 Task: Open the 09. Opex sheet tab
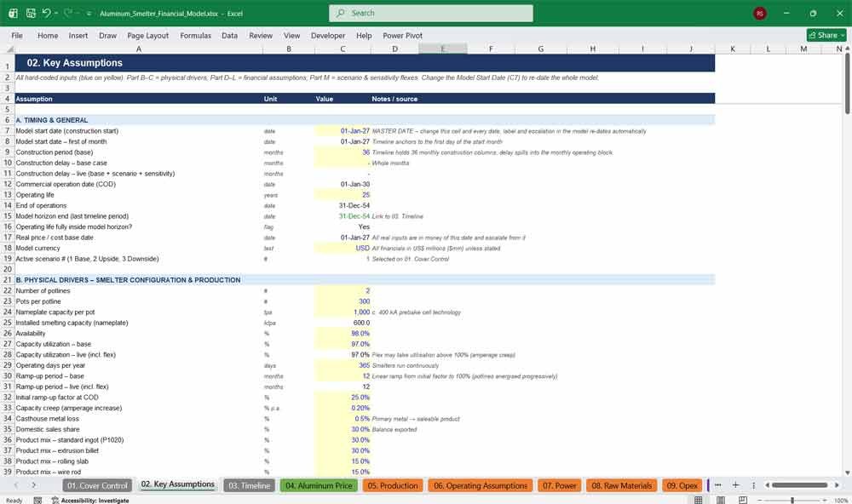pyautogui.click(x=682, y=485)
